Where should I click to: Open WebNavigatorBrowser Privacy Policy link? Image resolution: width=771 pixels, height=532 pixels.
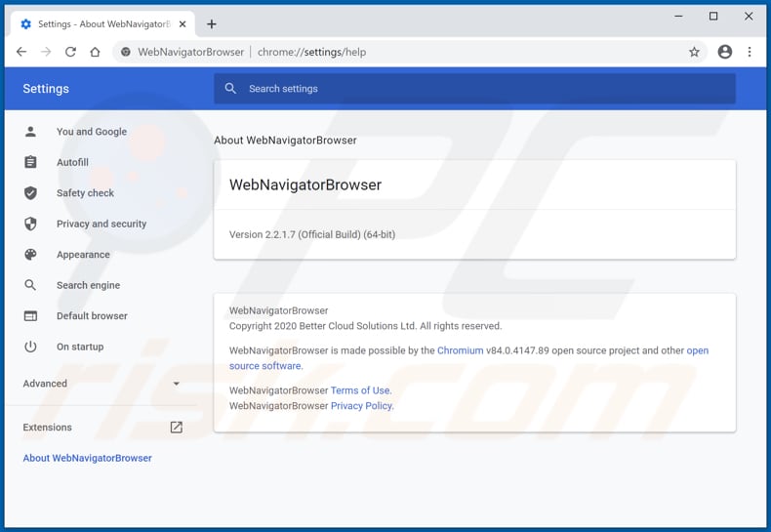point(362,406)
